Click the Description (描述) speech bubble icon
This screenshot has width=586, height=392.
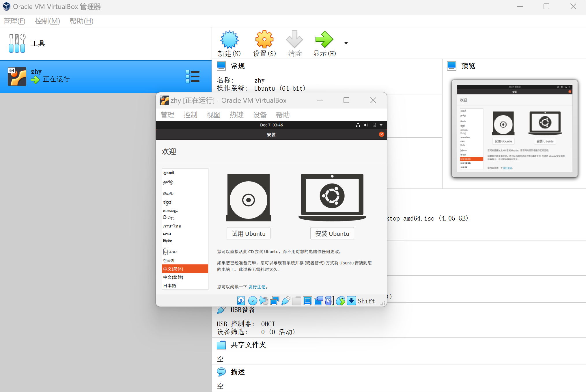(x=221, y=372)
